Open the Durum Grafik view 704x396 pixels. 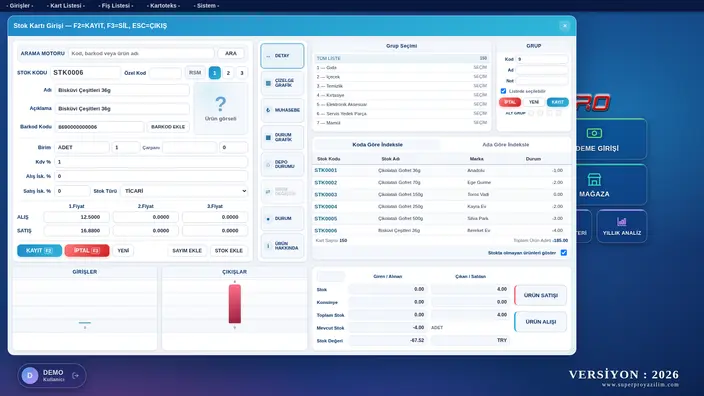(x=282, y=137)
